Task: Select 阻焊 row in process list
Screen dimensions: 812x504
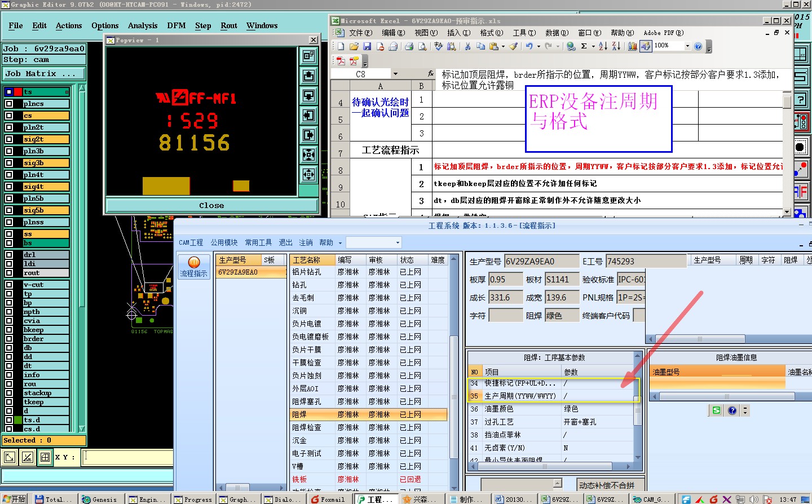Action: point(368,414)
